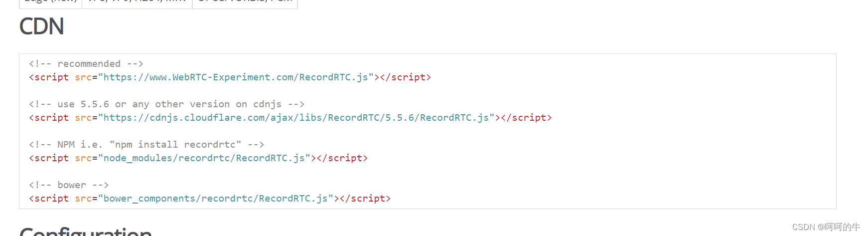Click the bower_components/recordrtc/RecordRTC.js path
Image resolution: width=868 pixels, height=236 pixels.
[x=216, y=199]
